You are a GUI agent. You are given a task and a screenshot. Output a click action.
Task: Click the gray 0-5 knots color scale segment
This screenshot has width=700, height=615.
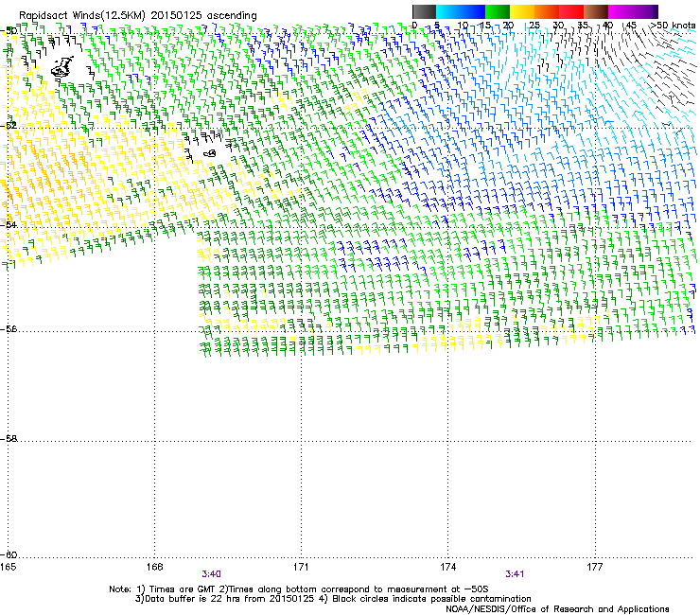[424, 11]
